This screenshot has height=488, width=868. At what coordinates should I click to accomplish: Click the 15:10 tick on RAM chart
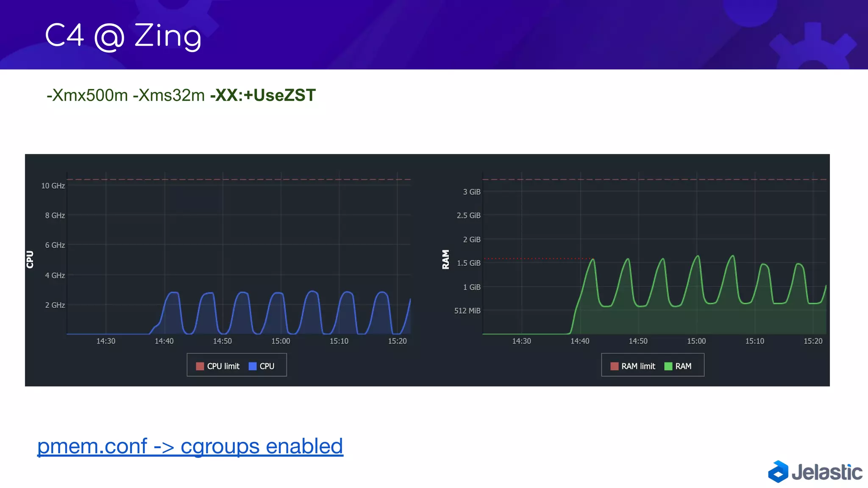755,341
